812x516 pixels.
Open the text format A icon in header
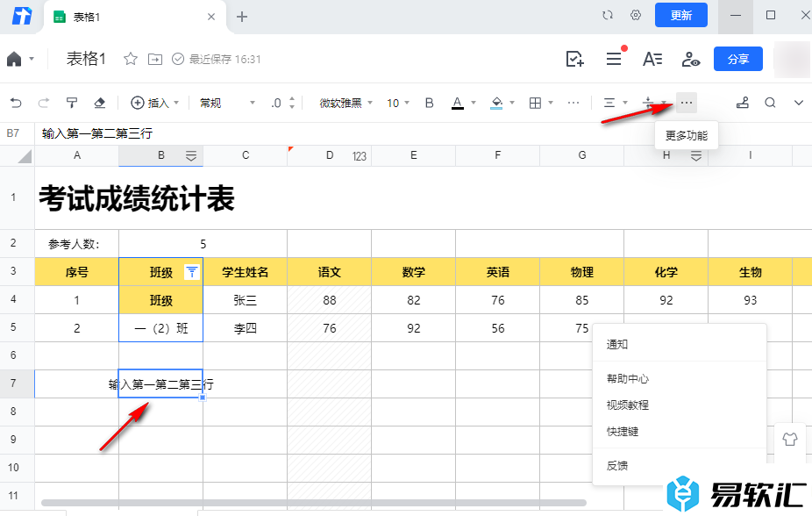[x=652, y=59]
